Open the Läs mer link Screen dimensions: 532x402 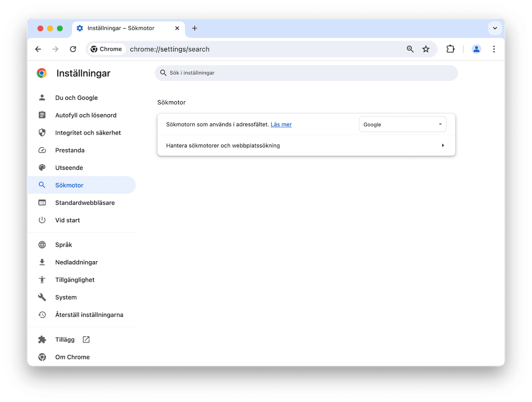(281, 125)
